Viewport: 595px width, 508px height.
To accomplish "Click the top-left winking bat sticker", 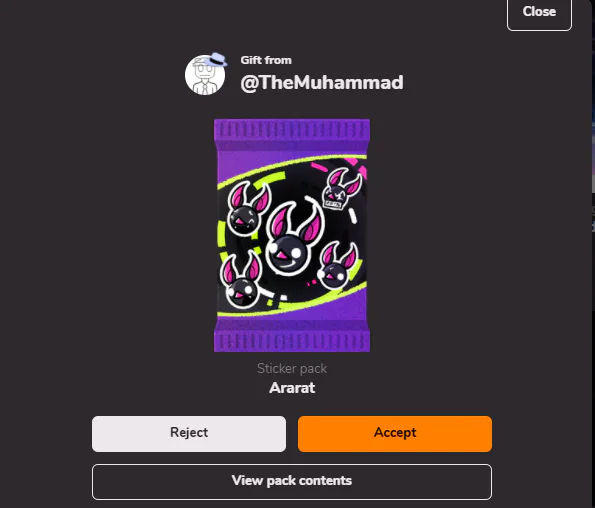I will click(x=249, y=209).
